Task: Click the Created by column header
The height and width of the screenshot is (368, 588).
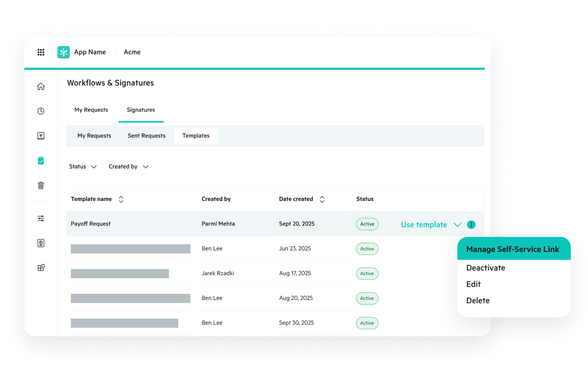Action: point(216,199)
